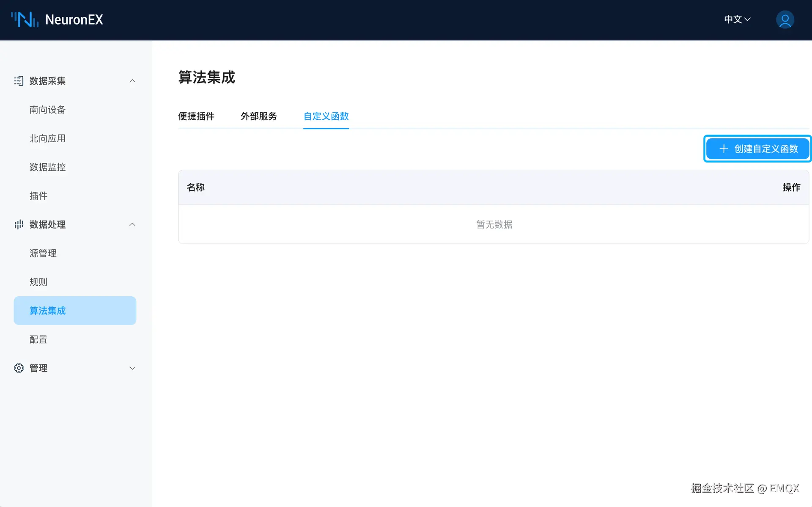Click the 创建自定义函数 button
Image resolution: width=812 pixels, height=507 pixels.
pyautogui.click(x=757, y=149)
